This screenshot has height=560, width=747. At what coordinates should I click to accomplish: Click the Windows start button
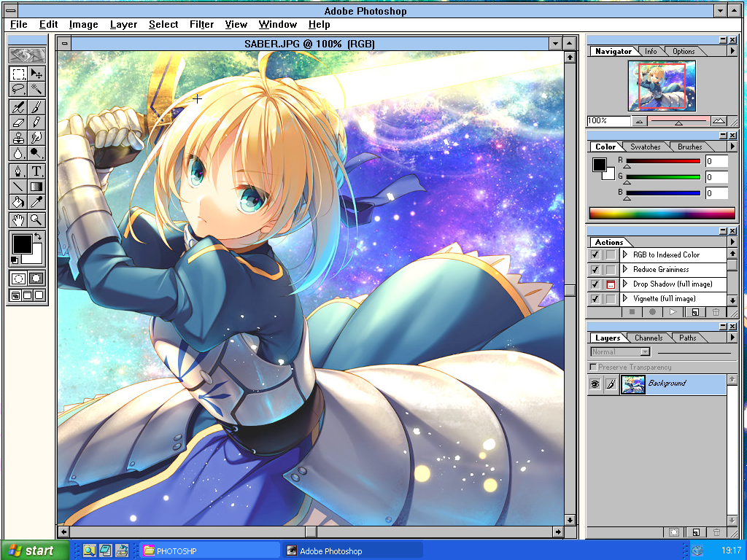click(x=34, y=551)
